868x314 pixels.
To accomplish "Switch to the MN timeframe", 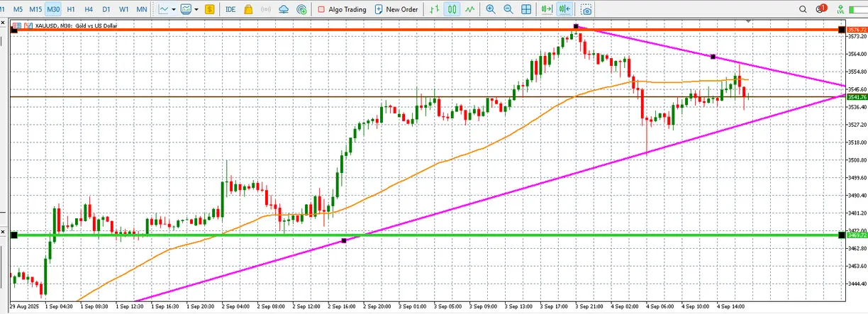I will 142,9.
